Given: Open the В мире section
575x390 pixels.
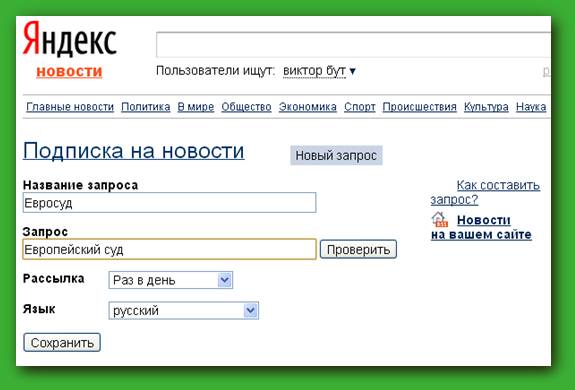Looking at the screenshot, I should (x=196, y=107).
